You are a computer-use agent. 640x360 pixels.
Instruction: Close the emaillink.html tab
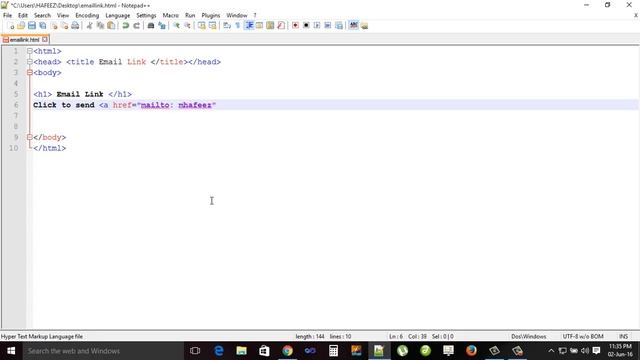pos(45,40)
